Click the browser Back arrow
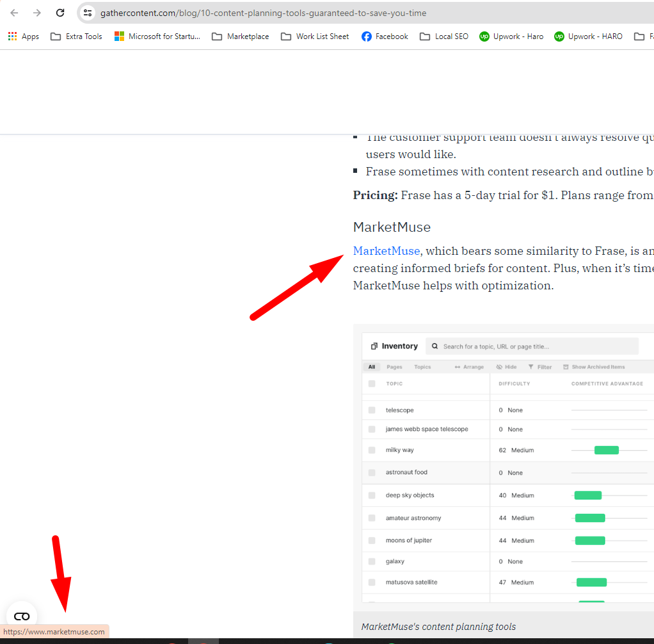The height and width of the screenshot is (644, 654). (x=14, y=13)
